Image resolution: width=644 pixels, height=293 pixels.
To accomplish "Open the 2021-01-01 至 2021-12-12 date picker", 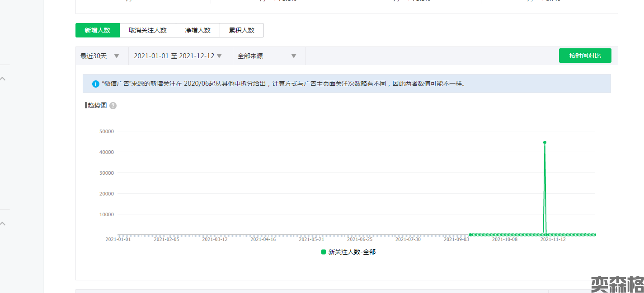I will pyautogui.click(x=178, y=56).
